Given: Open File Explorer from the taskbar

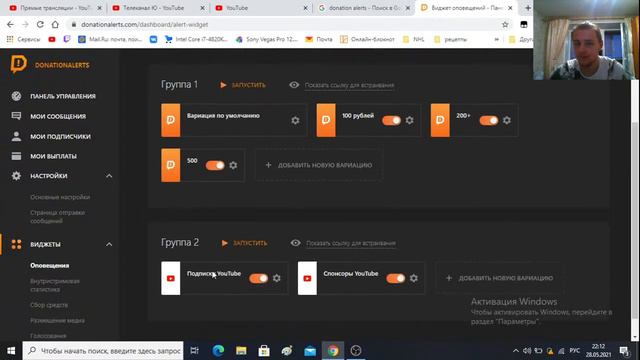Looking at the screenshot, I should coord(241,351).
